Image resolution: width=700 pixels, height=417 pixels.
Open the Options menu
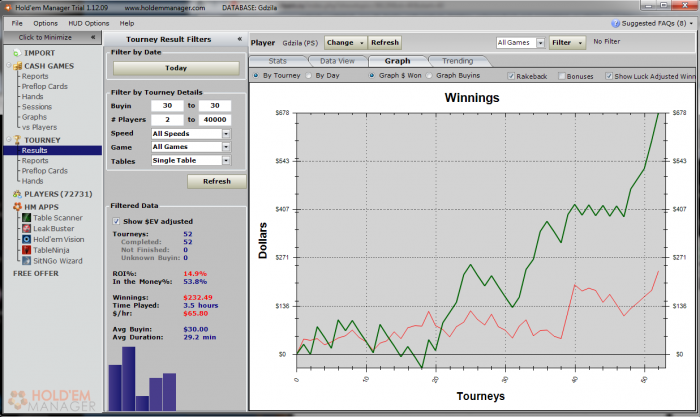click(46, 23)
